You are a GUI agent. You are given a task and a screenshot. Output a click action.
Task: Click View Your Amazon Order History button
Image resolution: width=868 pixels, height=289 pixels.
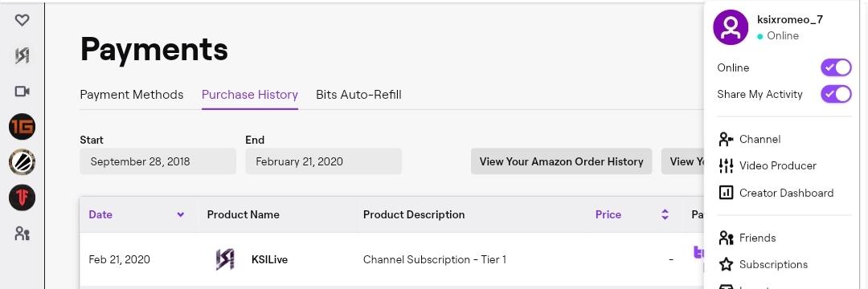[x=561, y=161]
